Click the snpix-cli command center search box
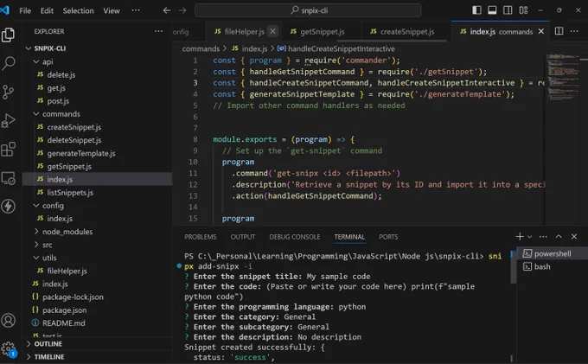 (308, 10)
